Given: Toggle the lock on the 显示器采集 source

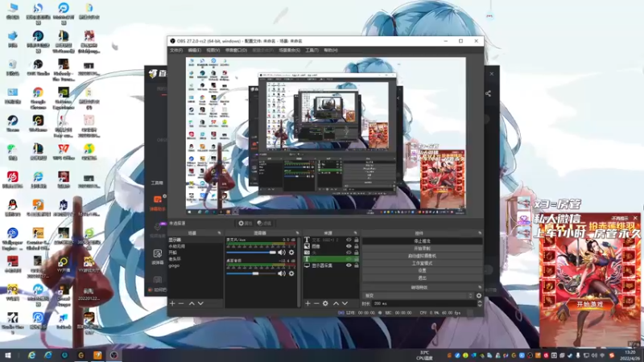Looking at the screenshot, I should tap(356, 265).
